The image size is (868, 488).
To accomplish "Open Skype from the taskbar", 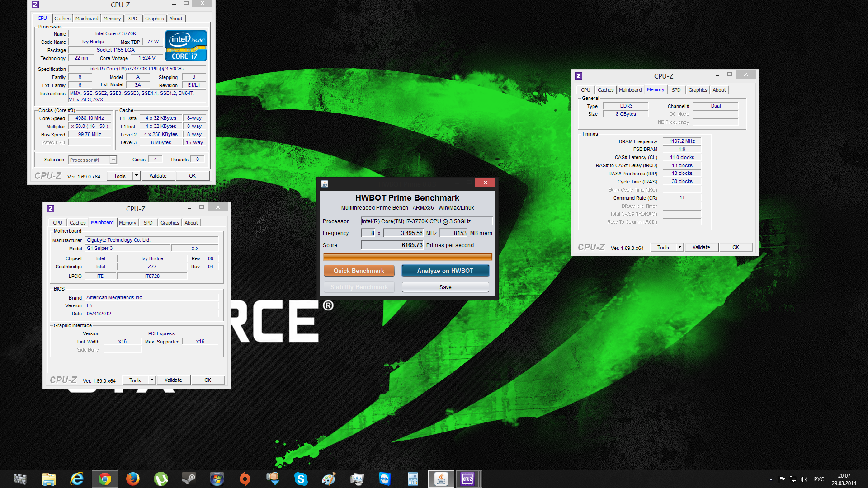I will click(x=301, y=479).
